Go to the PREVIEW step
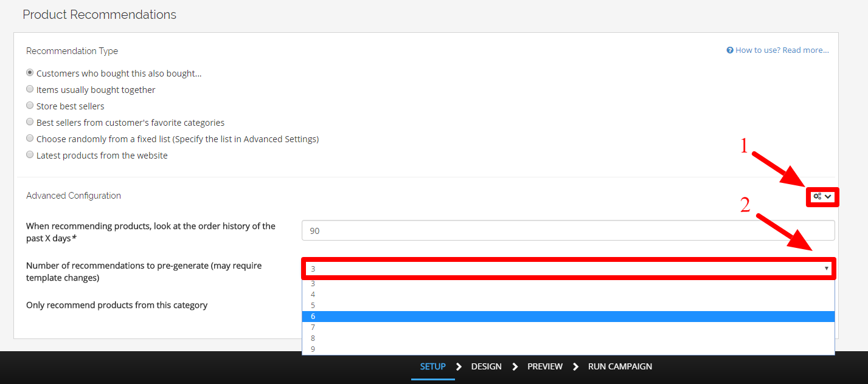Viewport: 868px width, 384px height. (545, 366)
